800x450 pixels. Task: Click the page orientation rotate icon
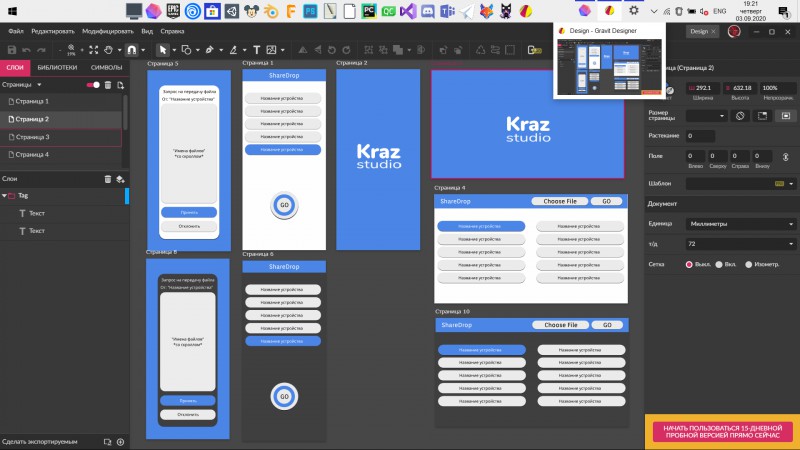coord(740,116)
